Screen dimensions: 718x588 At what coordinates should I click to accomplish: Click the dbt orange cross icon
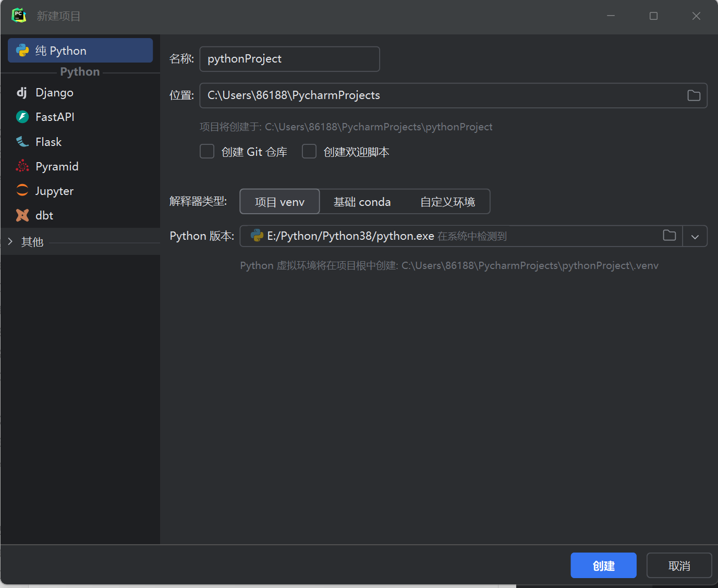(x=22, y=215)
